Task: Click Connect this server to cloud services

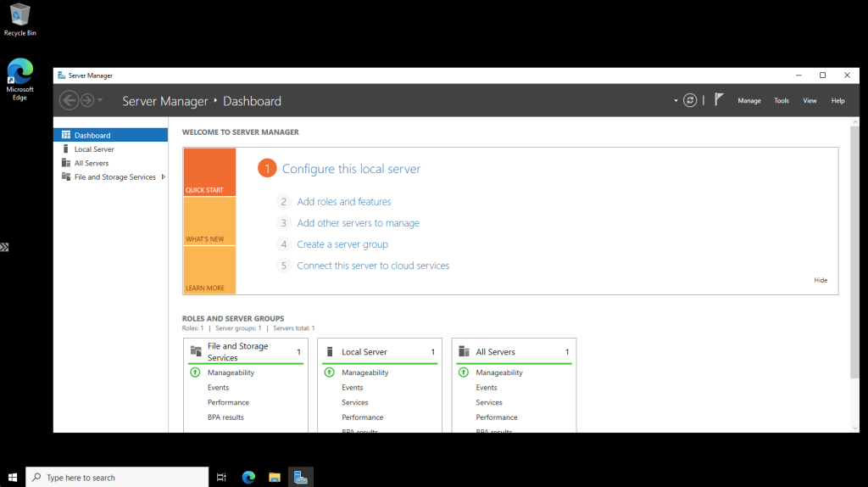Action: click(373, 266)
